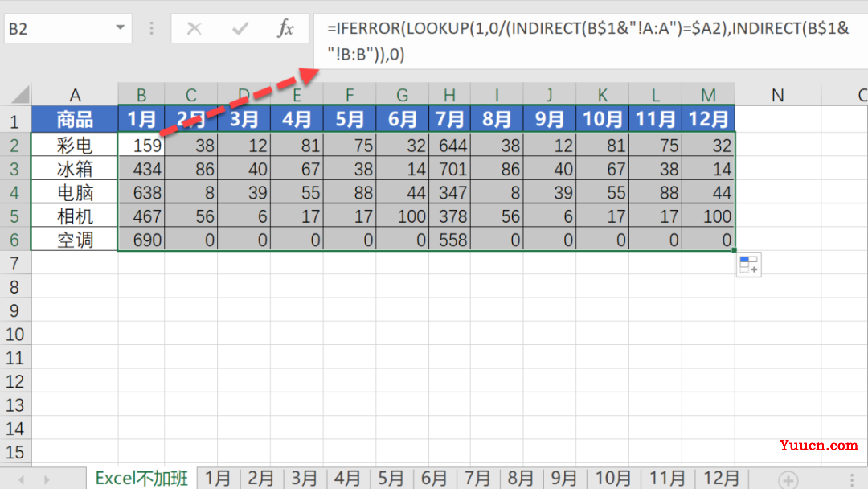
Task: Add a new sheet with plus button
Action: coord(788,479)
